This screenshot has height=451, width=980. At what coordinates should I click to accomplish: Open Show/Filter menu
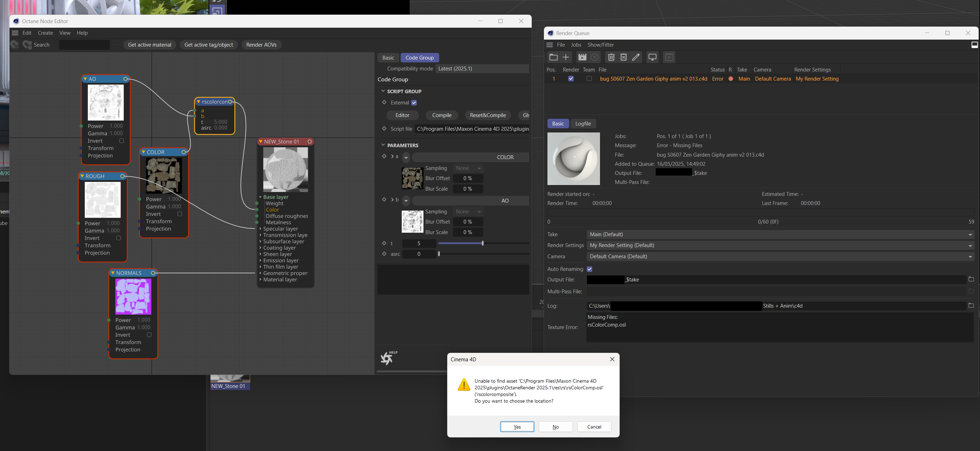pos(600,45)
